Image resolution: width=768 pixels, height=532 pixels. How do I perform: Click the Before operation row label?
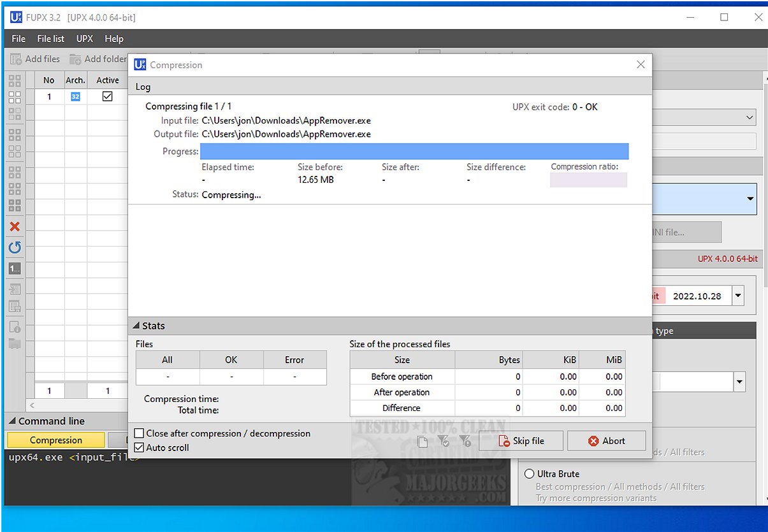402,377
